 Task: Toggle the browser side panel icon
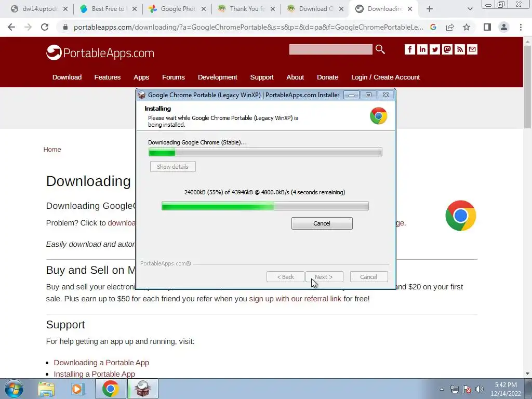(487, 27)
